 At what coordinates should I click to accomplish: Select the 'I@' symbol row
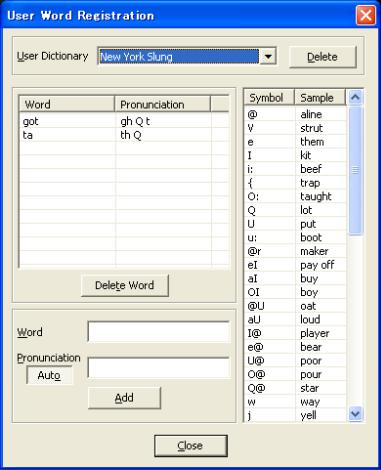295,333
